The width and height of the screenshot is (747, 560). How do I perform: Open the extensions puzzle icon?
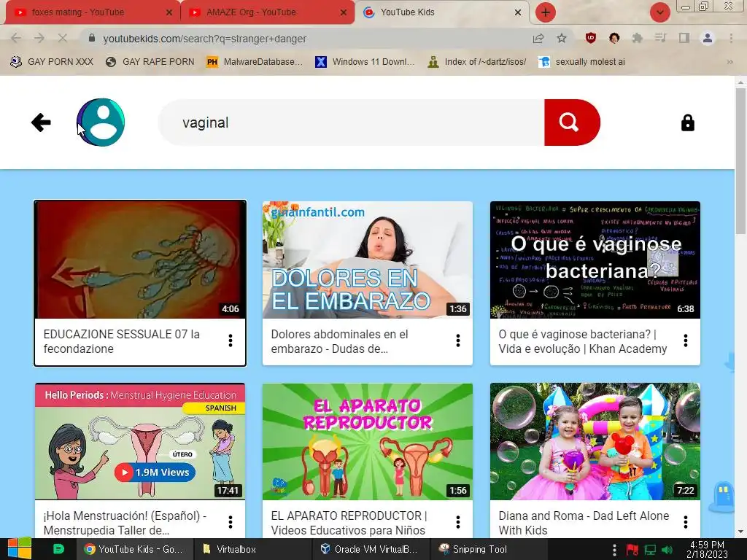tap(638, 38)
